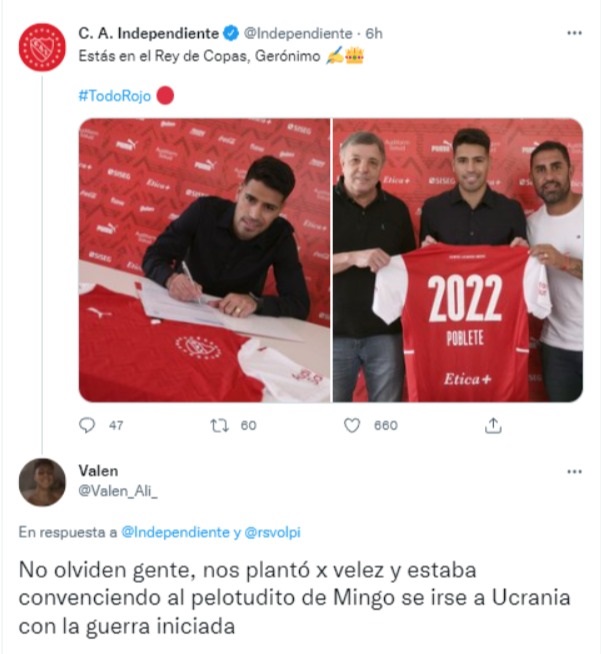Click the red circle emoji after #TodoRojo
This screenshot has width=601, height=654.
(x=165, y=96)
